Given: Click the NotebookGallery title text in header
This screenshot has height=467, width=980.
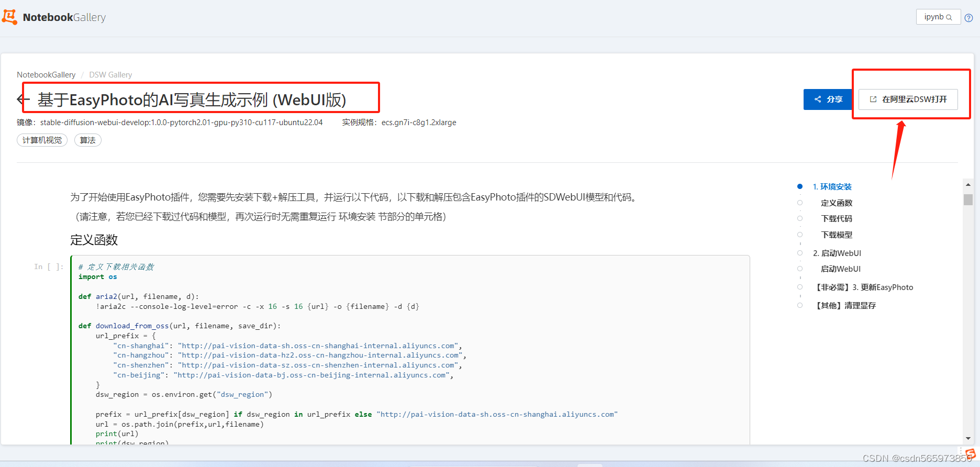Looking at the screenshot, I should 64,17.
